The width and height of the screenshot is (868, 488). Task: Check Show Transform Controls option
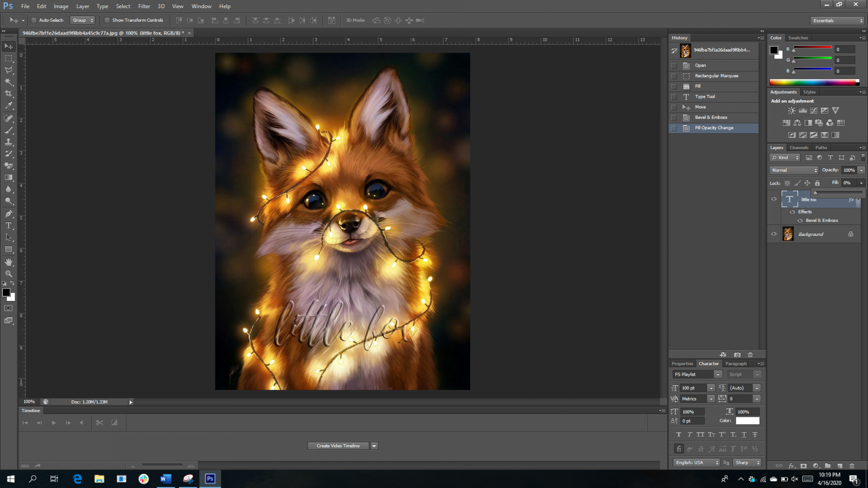107,20
